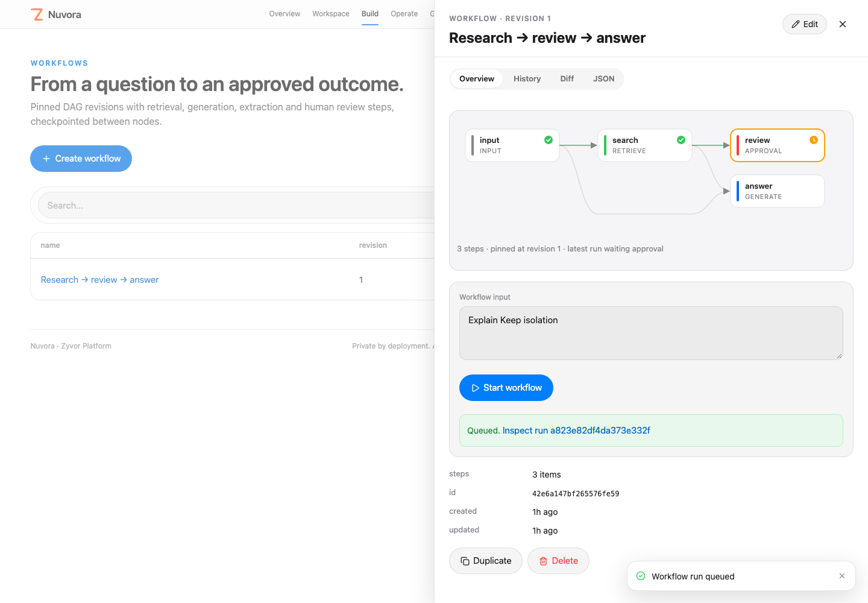Select the answer GENERATE node
868x603 pixels.
(x=778, y=191)
